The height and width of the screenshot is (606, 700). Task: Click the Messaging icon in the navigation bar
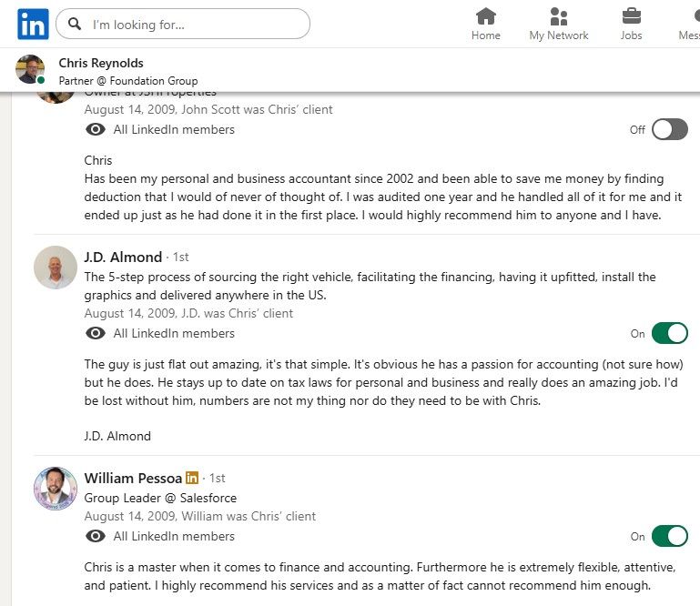[692, 24]
